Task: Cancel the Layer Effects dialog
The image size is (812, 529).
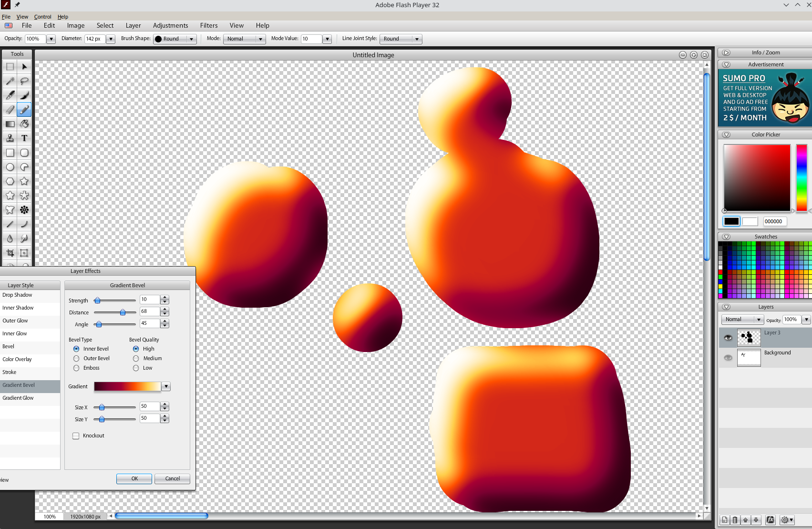Action: [172, 478]
